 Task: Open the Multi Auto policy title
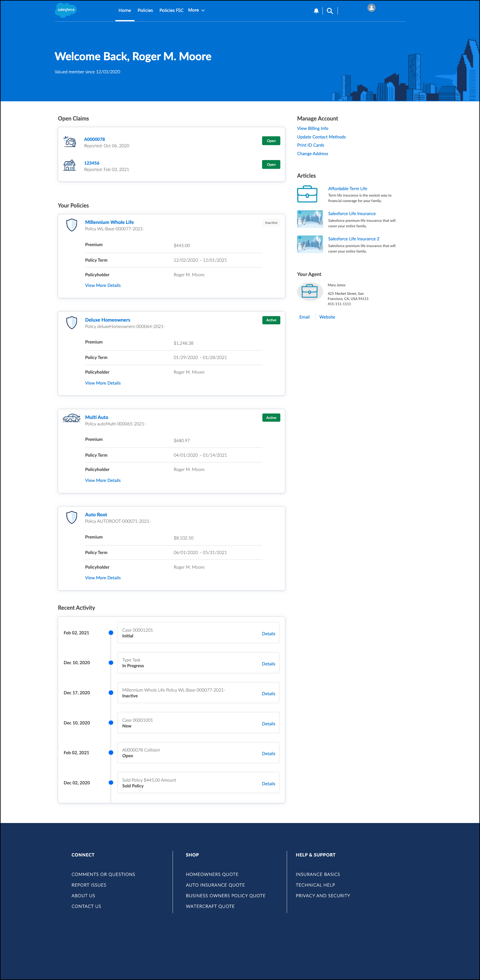click(97, 417)
